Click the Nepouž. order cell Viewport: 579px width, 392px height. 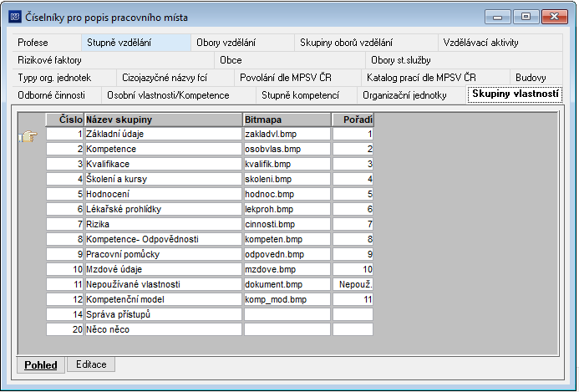pyautogui.click(x=353, y=284)
